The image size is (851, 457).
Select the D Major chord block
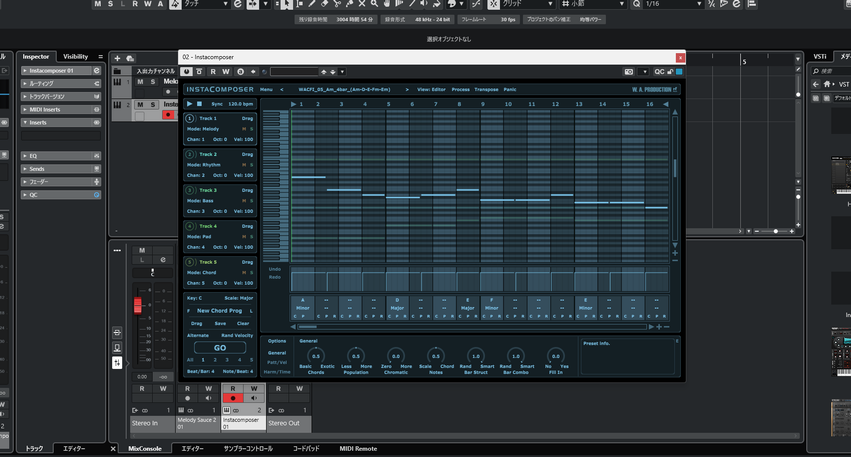(397, 308)
